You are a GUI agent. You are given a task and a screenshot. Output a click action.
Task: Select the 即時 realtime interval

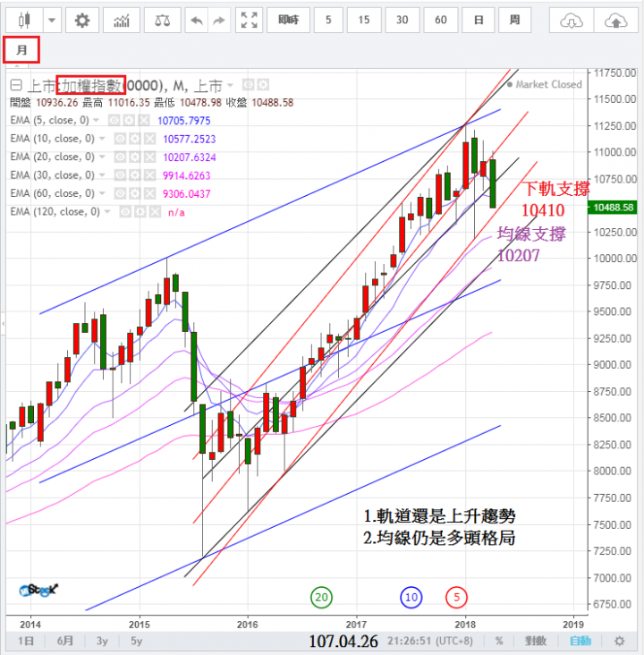pyautogui.click(x=288, y=20)
